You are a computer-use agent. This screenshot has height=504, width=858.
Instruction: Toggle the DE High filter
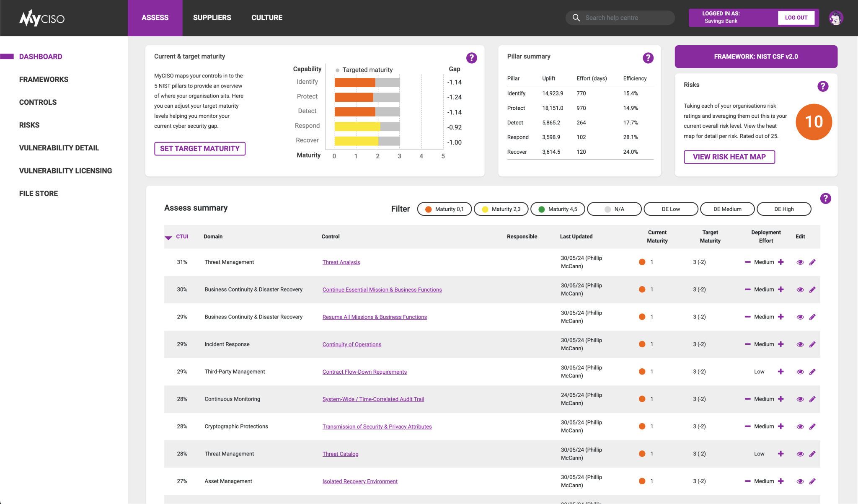(x=784, y=209)
